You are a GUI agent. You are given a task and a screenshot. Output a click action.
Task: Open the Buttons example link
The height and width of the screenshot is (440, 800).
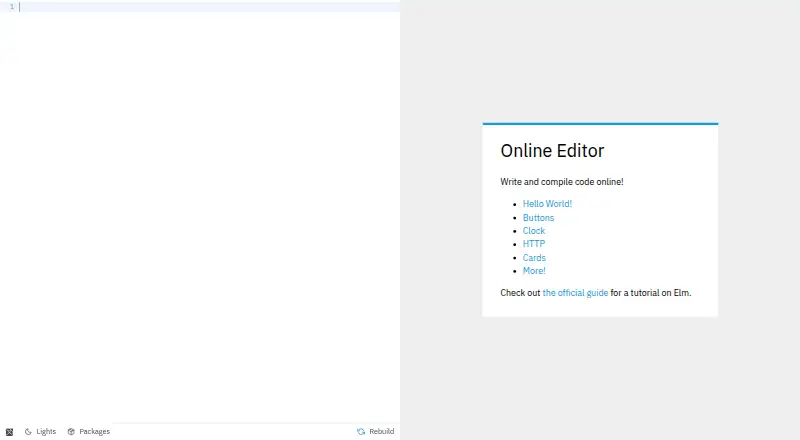click(538, 217)
